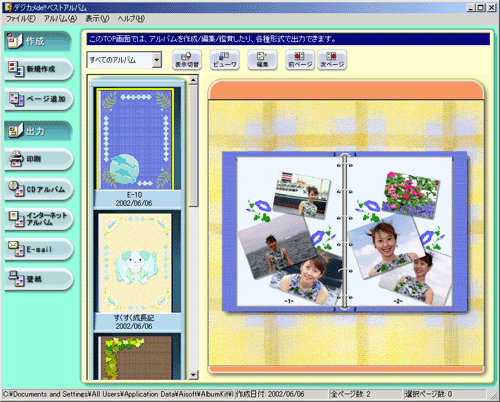Go to 前ページ previous page

300,60
